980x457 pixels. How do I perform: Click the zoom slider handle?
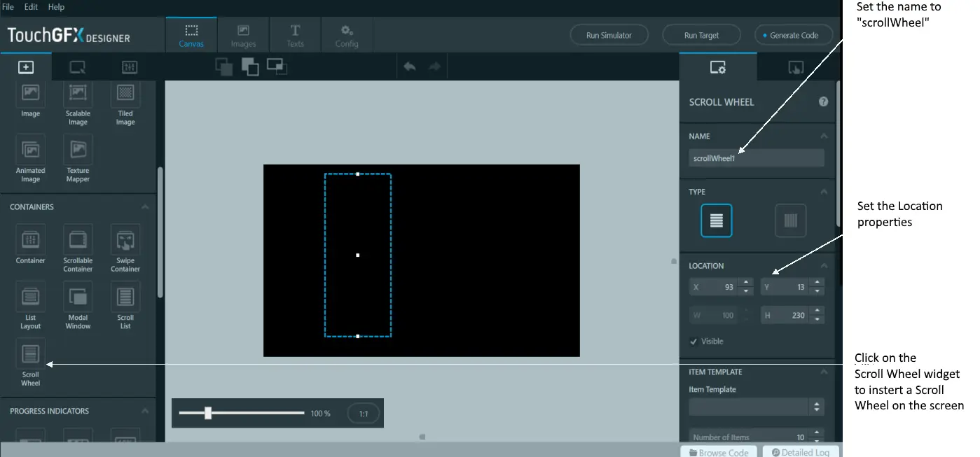[208, 413]
